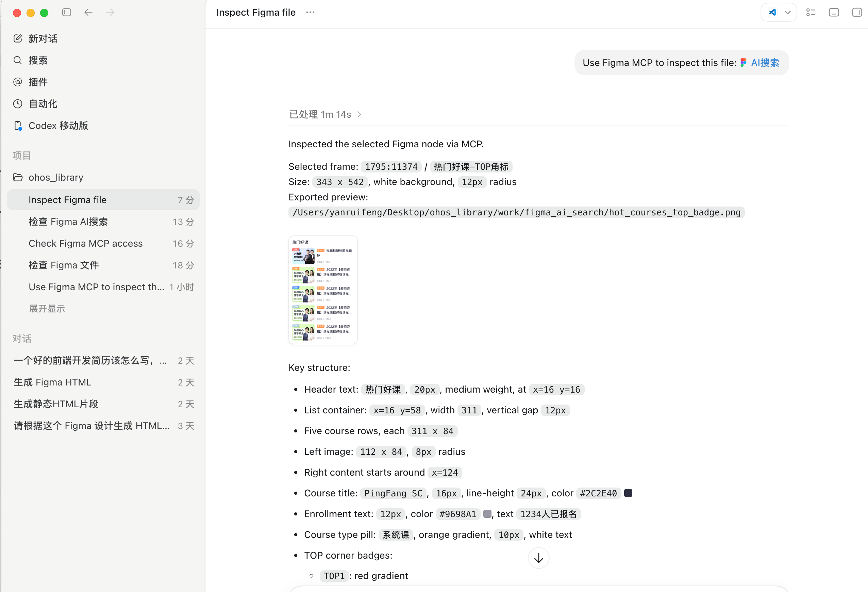The width and height of the screenshot is (868, 592).
Task: Open the task list icon in top bar
Action: 811,12
